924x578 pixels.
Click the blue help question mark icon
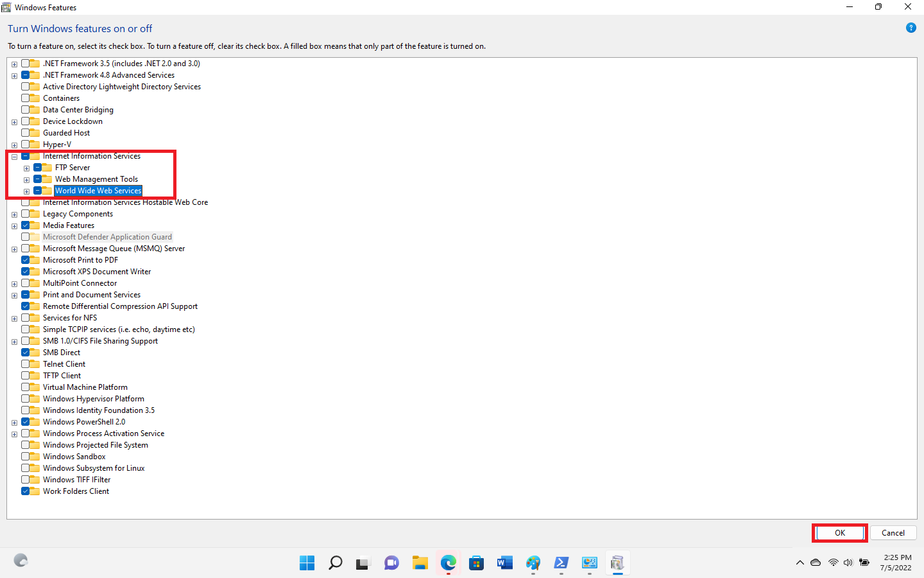[911, 28]
